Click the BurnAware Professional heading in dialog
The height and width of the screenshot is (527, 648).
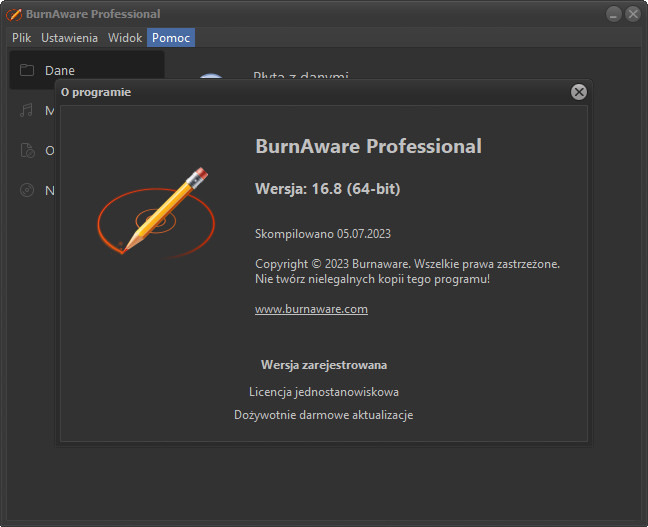(x=369, y=146)
